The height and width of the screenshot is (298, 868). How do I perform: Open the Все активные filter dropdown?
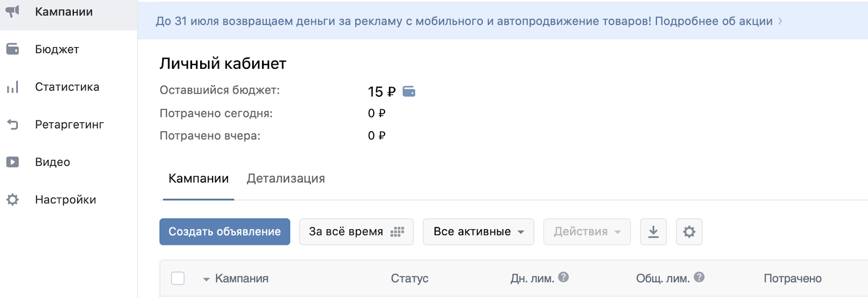[x=478, y=232]
